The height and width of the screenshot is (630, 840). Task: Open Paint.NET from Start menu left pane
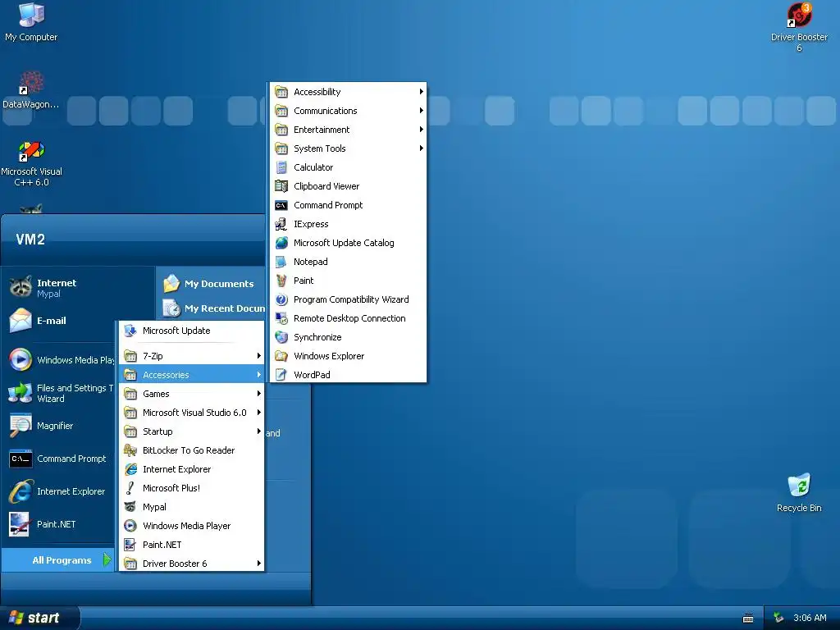point(60,524)
